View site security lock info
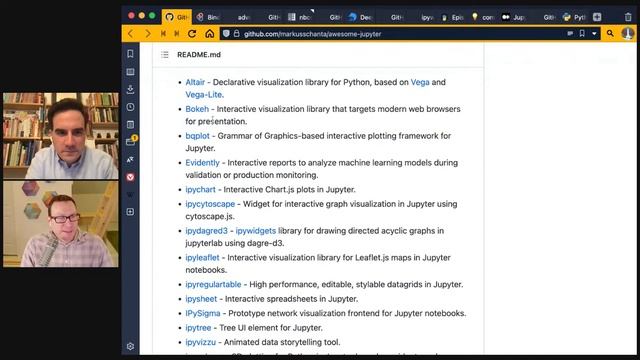This screenshot has width=640, height=360. click(236, 33)
